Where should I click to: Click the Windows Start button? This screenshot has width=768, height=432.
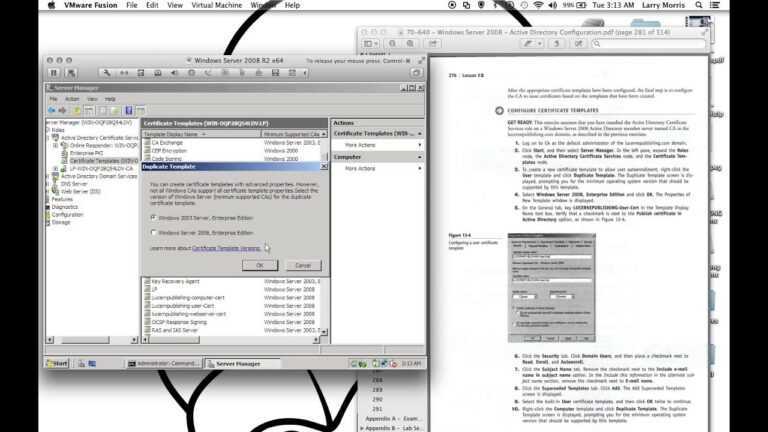[x=57, y=363]
